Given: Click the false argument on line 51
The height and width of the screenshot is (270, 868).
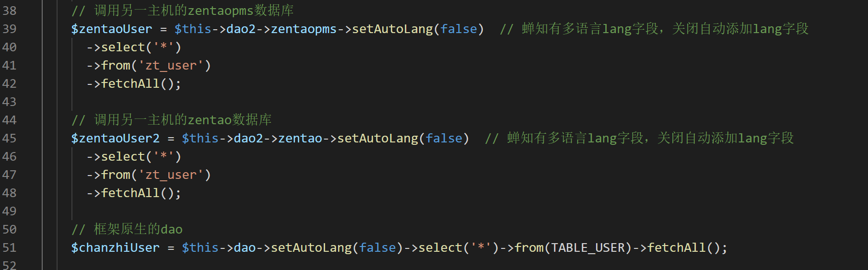Looking at the screenshot, I should (377, 247).
